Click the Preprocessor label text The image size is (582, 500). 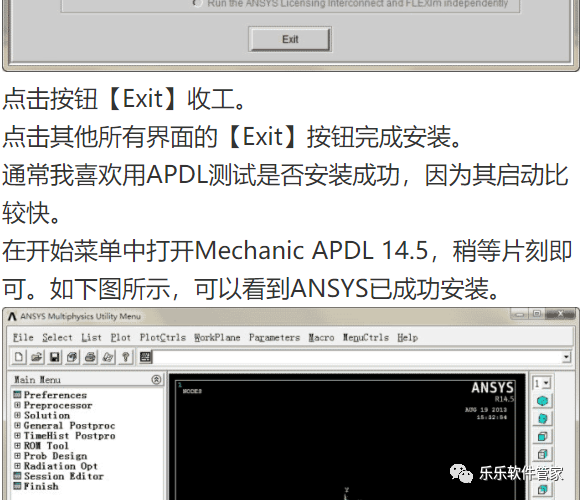58,405
